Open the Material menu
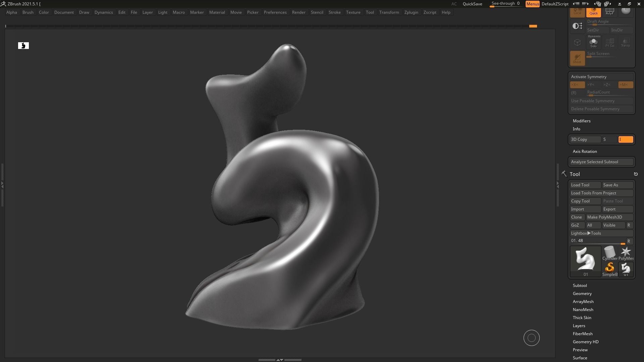644x362 pixels. pos(217,12)
